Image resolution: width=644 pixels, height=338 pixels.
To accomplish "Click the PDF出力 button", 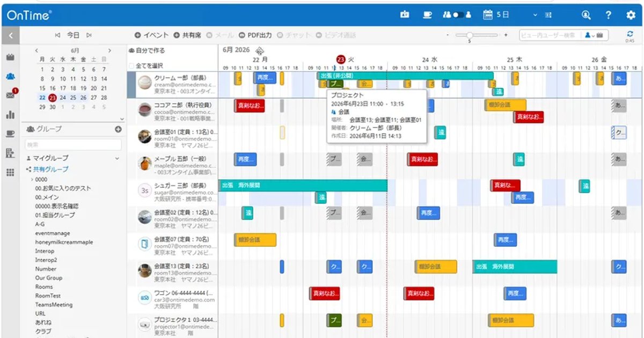I will point(255,35).
